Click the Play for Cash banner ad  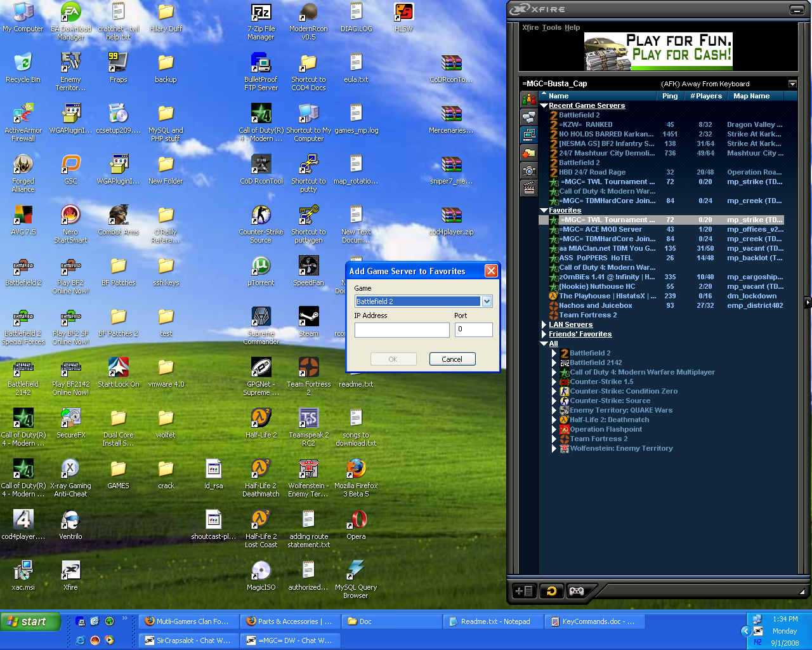click(658, 51)
